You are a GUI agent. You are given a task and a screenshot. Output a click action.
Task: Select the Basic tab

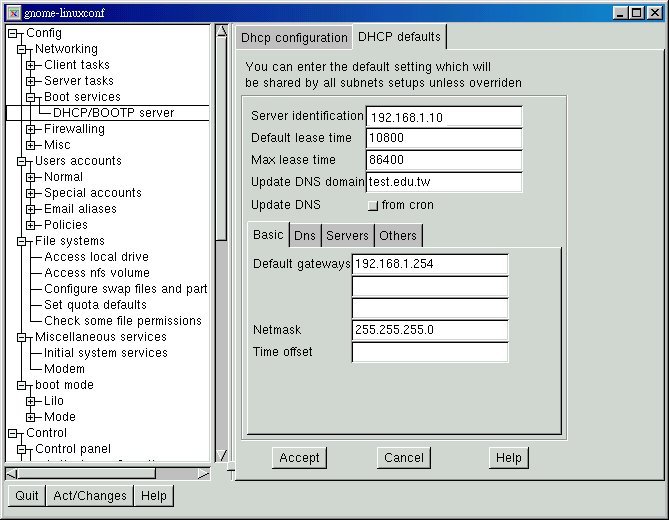[x=268, y=235]
